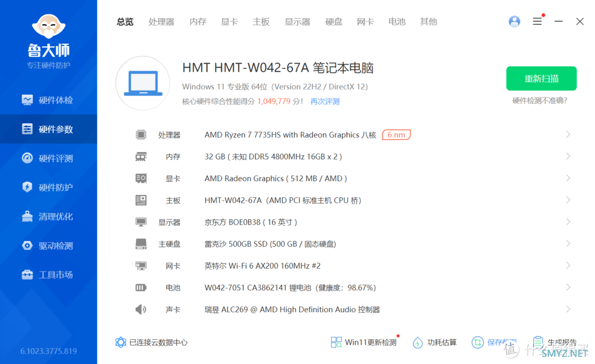Switch to the 总览 tab
595x364 pixels.
pos(125,22)
